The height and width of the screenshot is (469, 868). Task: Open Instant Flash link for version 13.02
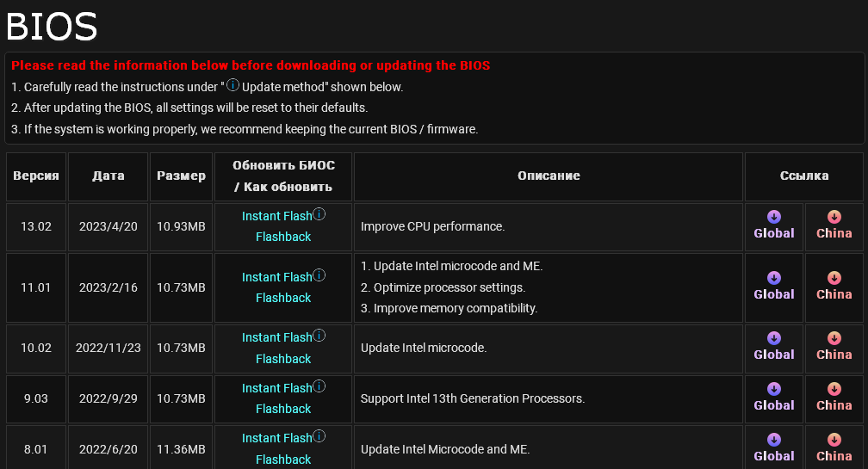(276, 216)
